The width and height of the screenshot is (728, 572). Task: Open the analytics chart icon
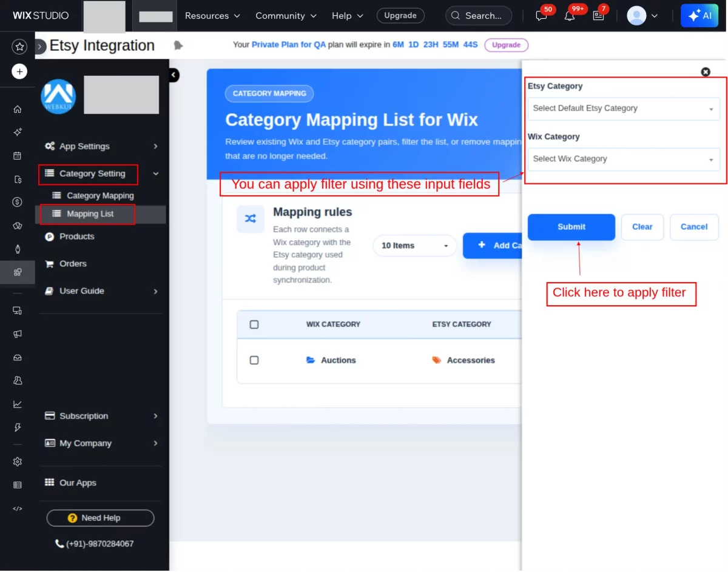click(18, 404)
